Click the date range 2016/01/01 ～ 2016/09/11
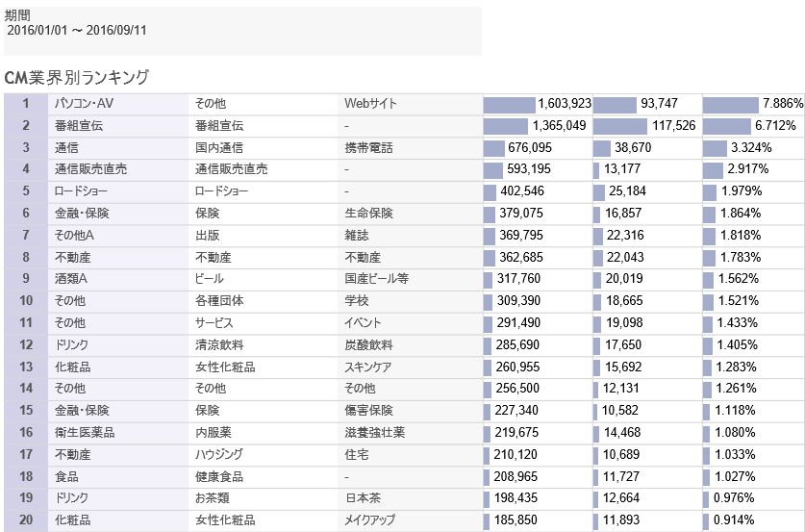Image resolution: width=805 pixels, height=532 pixels. tap(77, 30)
